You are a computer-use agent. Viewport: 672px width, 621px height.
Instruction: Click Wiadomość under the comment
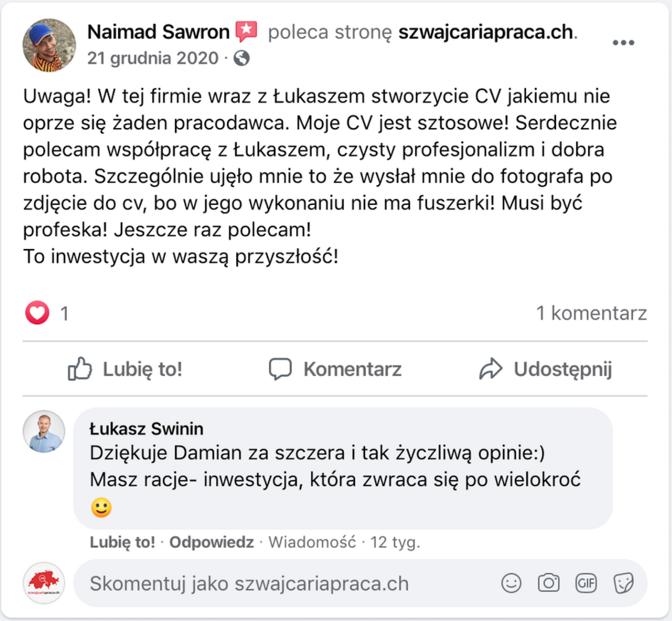point(312,542)
